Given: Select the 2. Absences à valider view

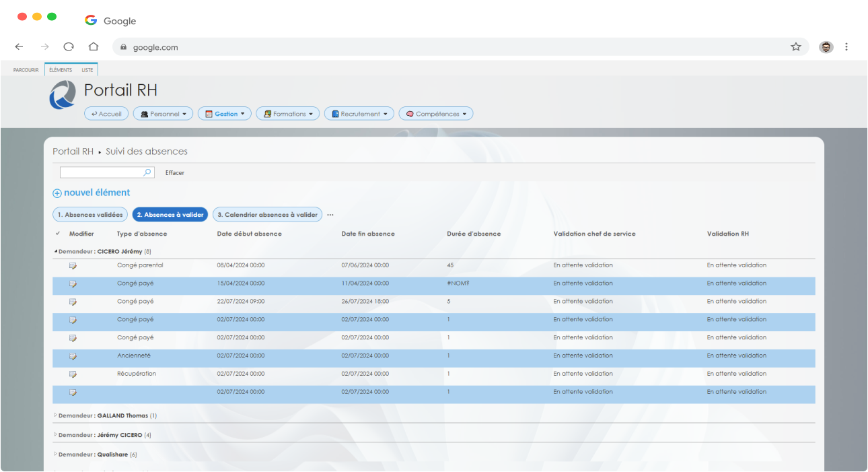Looking at the screenshot, I should pos(170,215).
